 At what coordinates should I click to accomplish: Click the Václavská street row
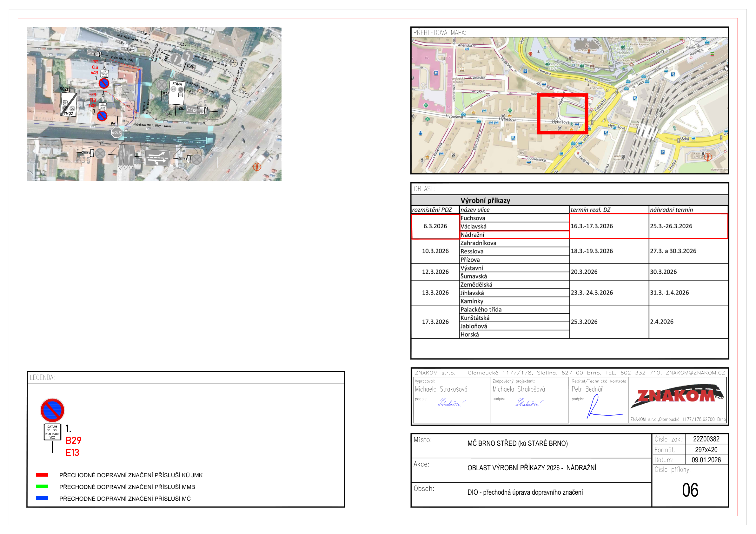click(514, 226)
